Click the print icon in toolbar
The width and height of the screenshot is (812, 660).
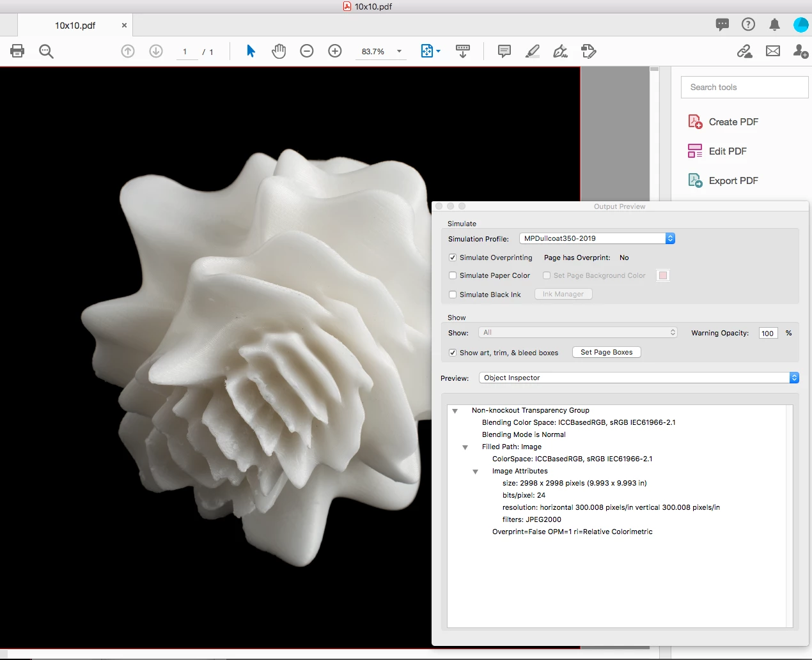17,51
